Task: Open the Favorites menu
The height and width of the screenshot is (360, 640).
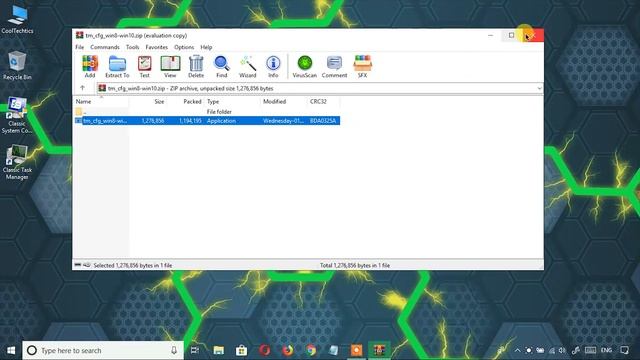Action: point(157,47)
